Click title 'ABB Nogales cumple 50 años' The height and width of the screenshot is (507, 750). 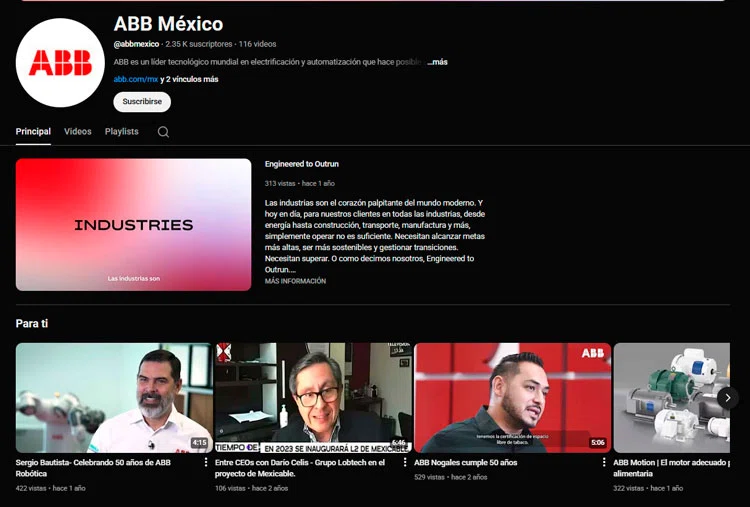pyautogui.click(x=466, y=463)
